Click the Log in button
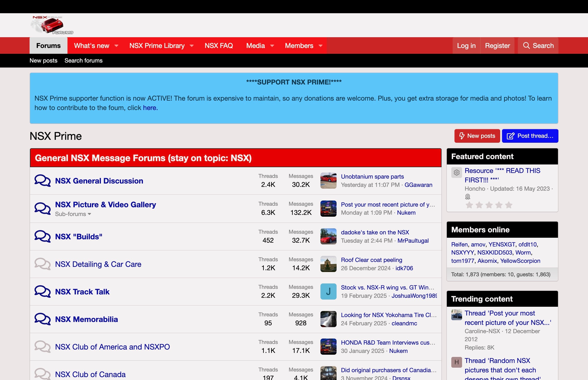The height and width of the screenshot is (380, 588). [x=466, y=46]
